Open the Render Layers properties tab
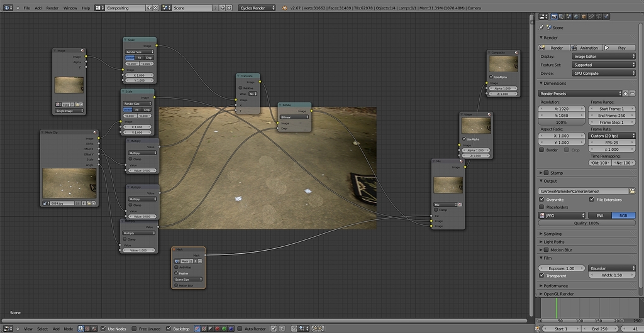 (562, 16)
